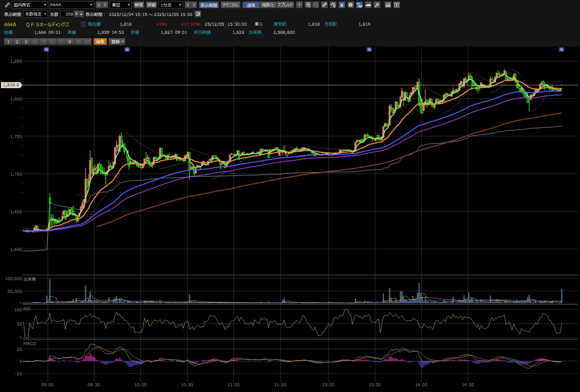Image resolution: width=580 pixels, height=392 pixels.
Task: Open the 国内株式 asset type dropdown
Action: pos(30,5)
